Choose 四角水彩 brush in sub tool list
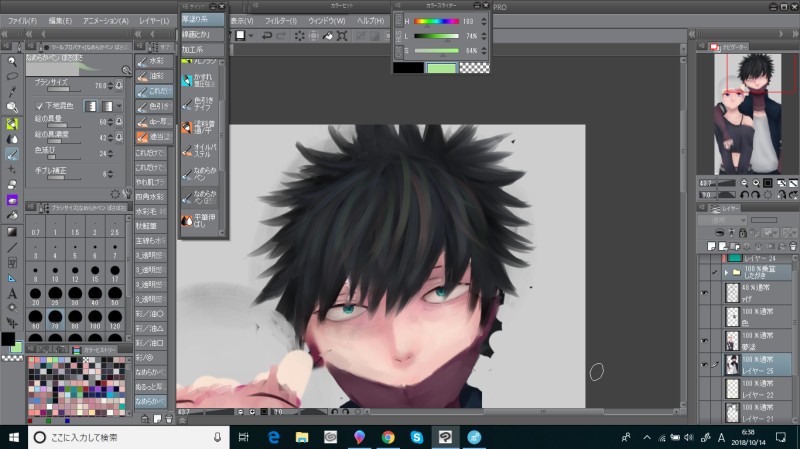Image resolution: width=800 pixels, height=449 pixels. [151, 196]
